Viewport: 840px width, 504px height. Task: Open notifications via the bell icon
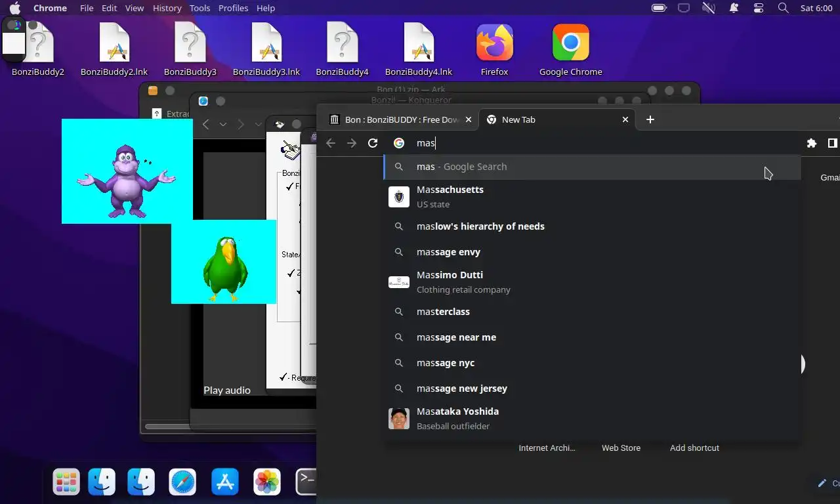pos(734,8)
